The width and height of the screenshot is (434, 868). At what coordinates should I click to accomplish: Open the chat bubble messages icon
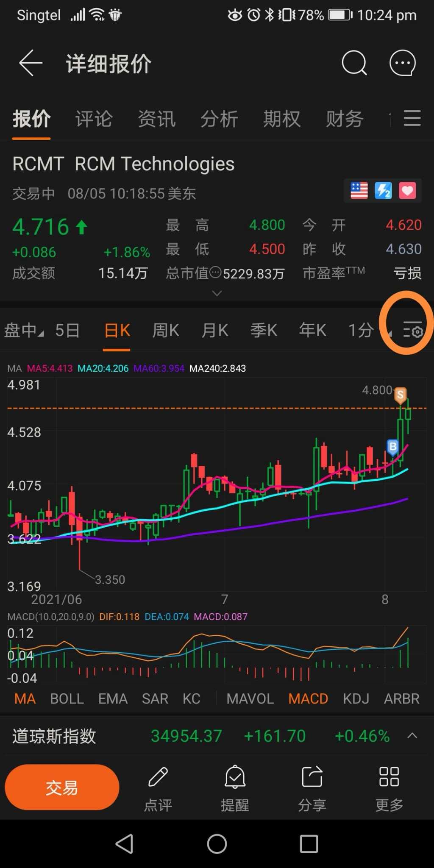click(x=402, y=63)
